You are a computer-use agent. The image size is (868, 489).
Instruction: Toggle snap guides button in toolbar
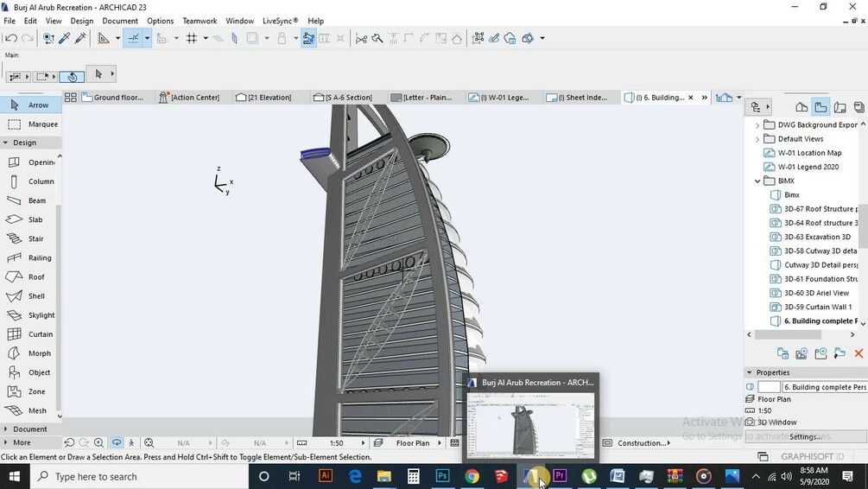point(133,38)
